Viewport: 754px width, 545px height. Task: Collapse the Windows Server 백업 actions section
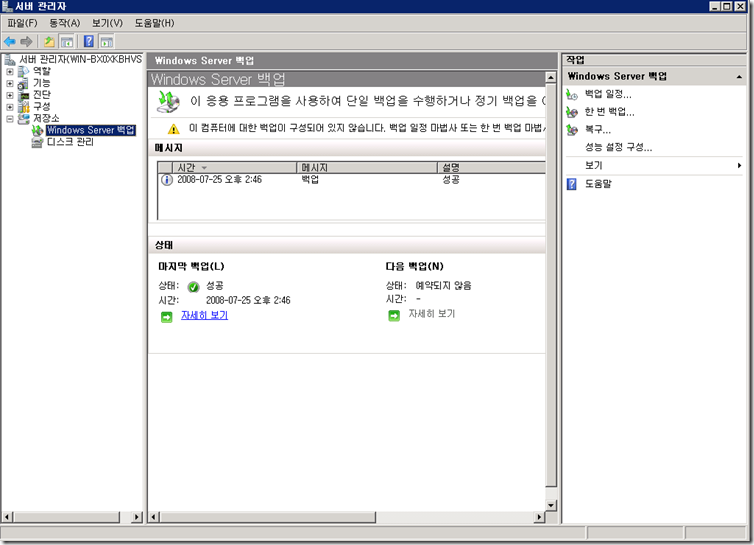(739, 77)
